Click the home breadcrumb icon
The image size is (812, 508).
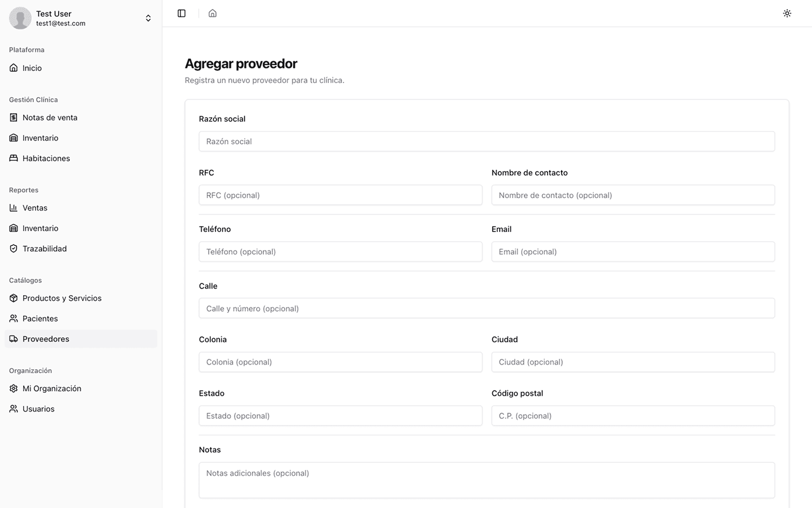[x=213, y=14]
